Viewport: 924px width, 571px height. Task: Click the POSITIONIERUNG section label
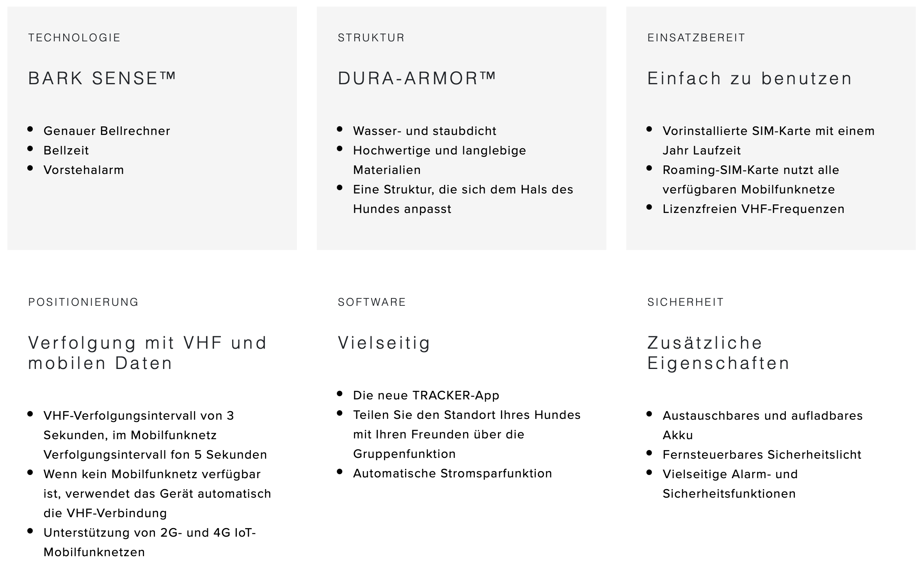pos(84,302)
